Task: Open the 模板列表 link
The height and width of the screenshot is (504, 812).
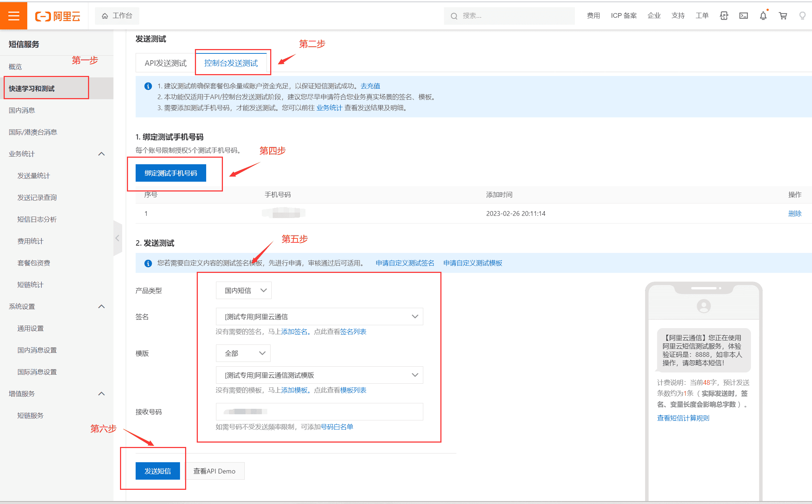Action: [x=353, y=390]
